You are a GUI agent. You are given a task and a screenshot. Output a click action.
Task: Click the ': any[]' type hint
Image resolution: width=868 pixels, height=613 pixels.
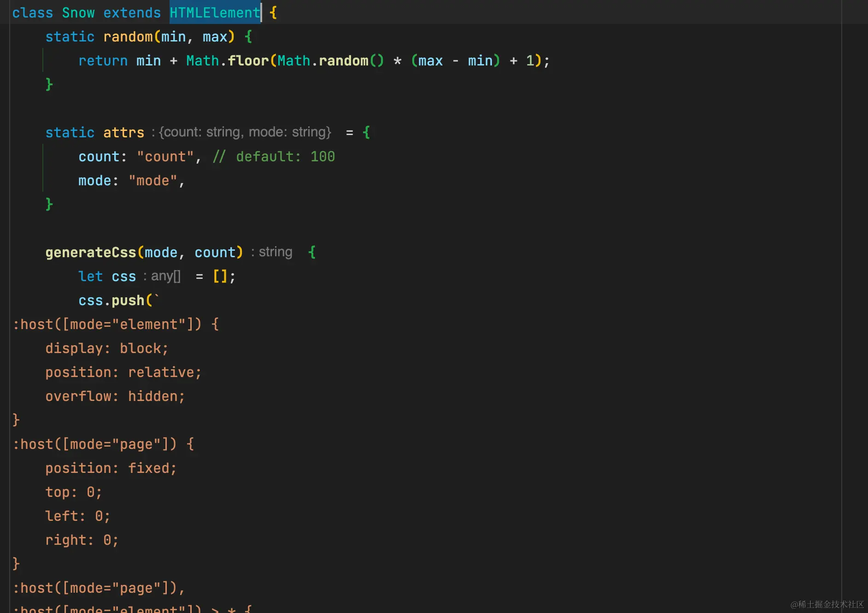pos(162,276)
